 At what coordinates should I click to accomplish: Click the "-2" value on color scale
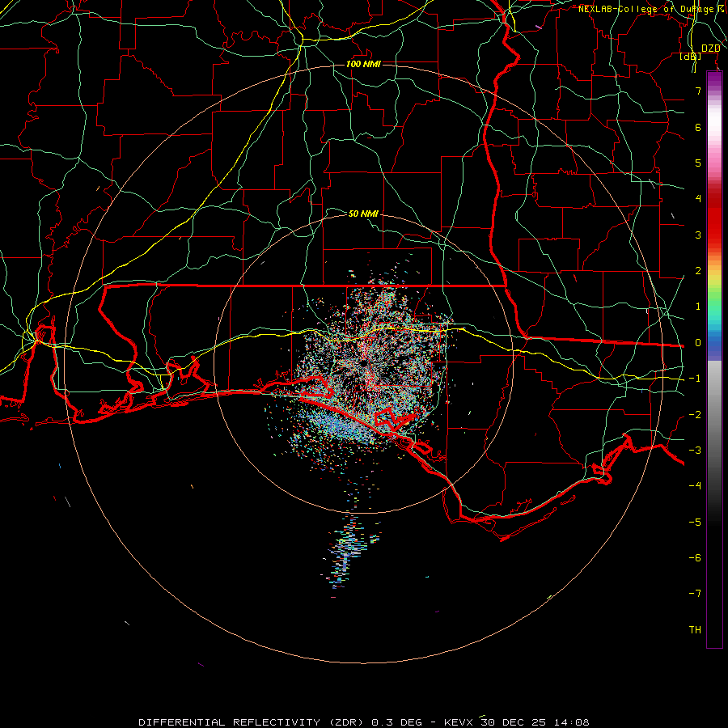695,415
